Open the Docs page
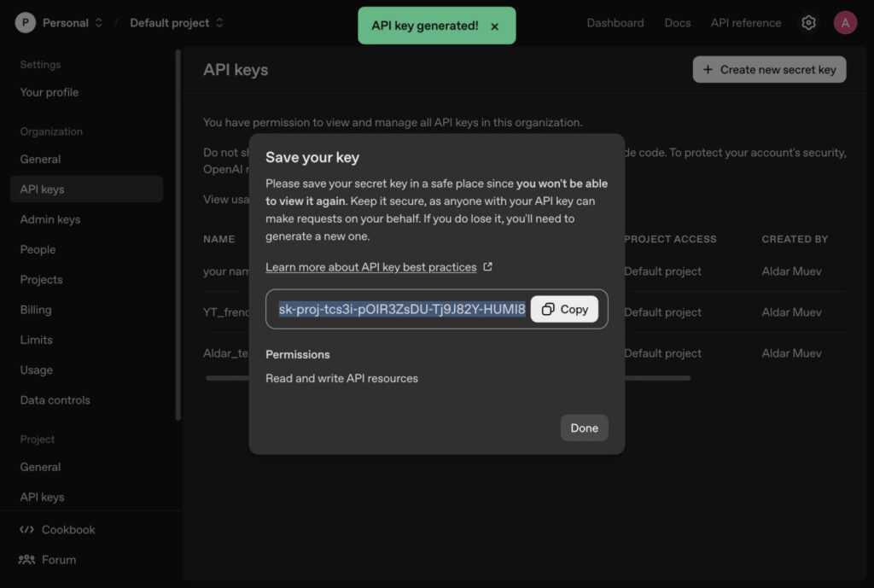874x588 pixels. pos(677,23)
